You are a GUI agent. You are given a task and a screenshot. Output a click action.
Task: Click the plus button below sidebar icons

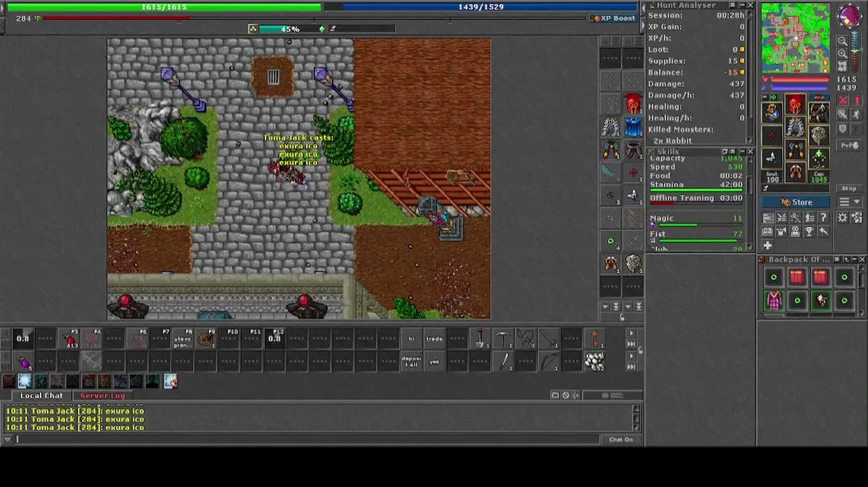[768, 246]
